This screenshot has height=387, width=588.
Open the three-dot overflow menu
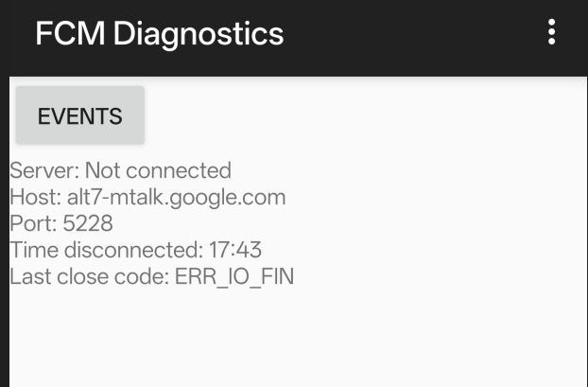click(551, 33)
